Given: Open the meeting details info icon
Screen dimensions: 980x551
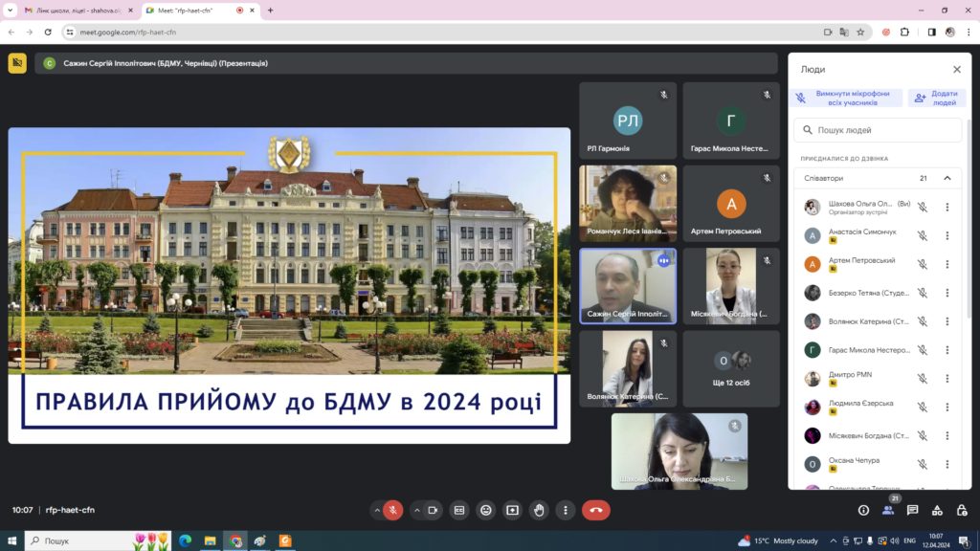Looking at the screenshot, I should click(863, 510).
